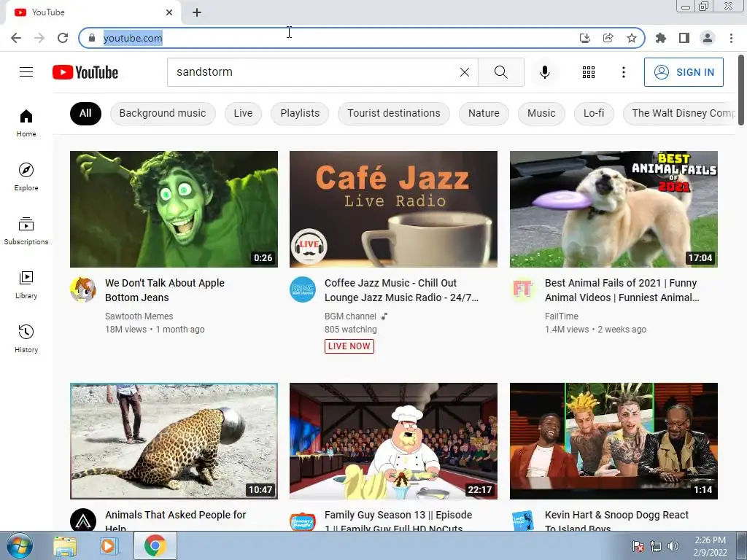Screen dimensions: 747x560
Task: Open the Chrome extensions puzzle icon
Action: click(x=660, y=38)
